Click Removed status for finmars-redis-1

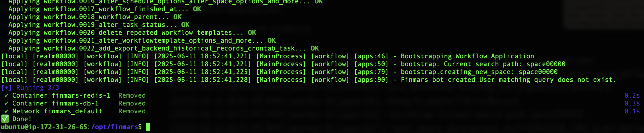[x=132, y=95]
